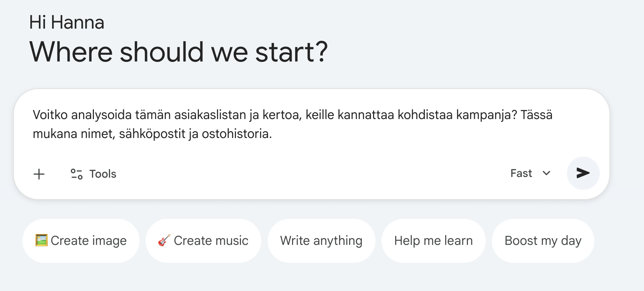
Task: Select the Create music chip
Action: 203,240
